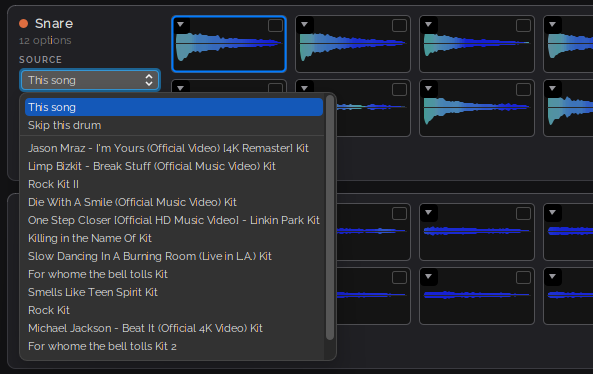Open triangle menu on second top-row snare sample
Image resolution: width=593 pixels, height=374 pixels.
point(304,25)
